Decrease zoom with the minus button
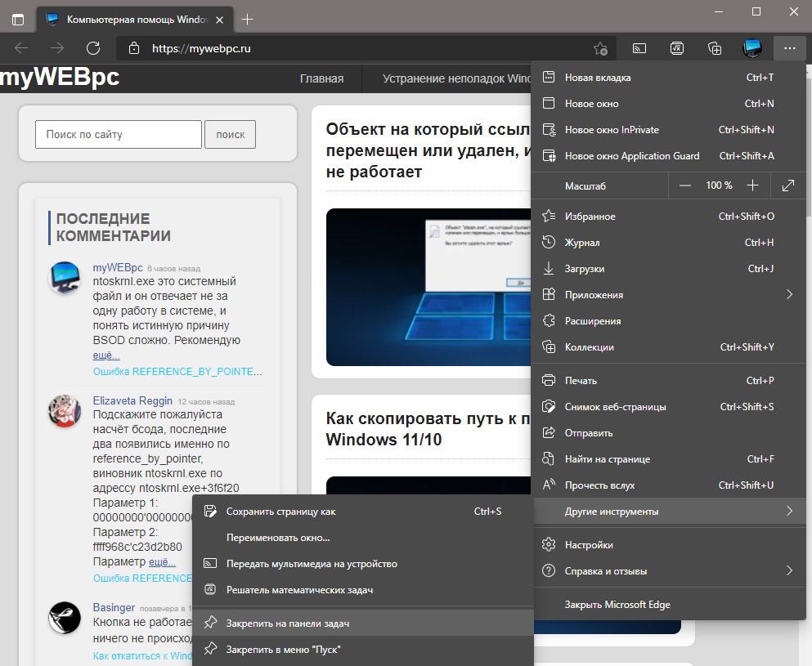The image size is (812, 666). tap(685, 185)
